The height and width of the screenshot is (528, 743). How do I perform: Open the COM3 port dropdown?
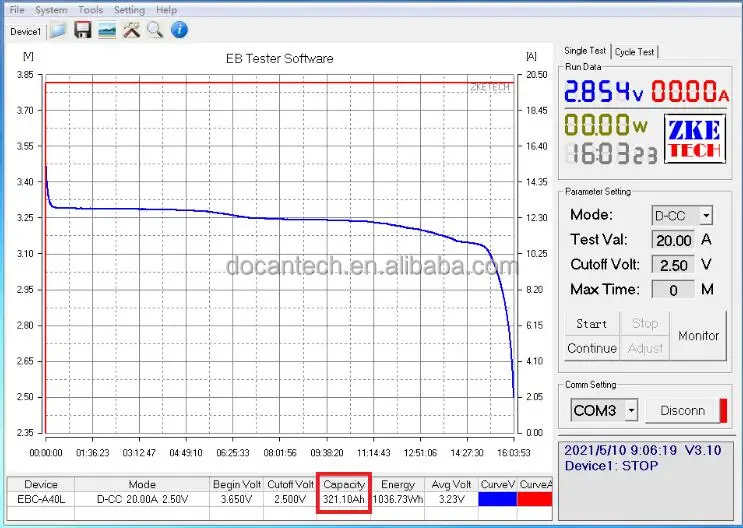[x=630, y=410]
